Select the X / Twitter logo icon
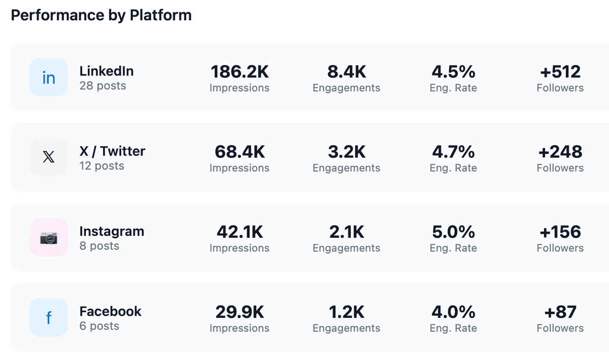The width and height of the screenshot is (609, 364). 48,157
